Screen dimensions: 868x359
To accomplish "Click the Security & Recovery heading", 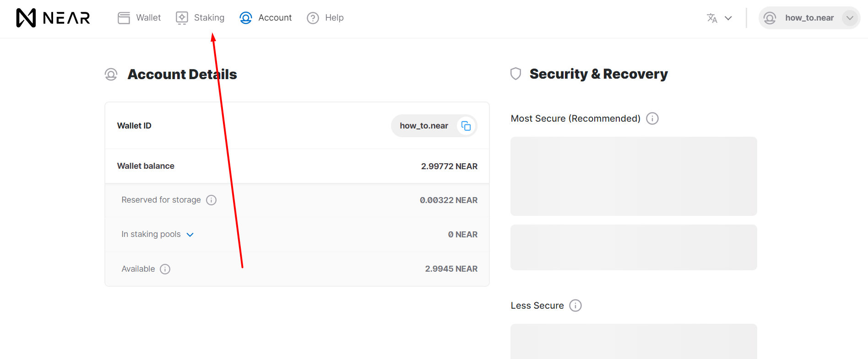I will click(598, 74).
